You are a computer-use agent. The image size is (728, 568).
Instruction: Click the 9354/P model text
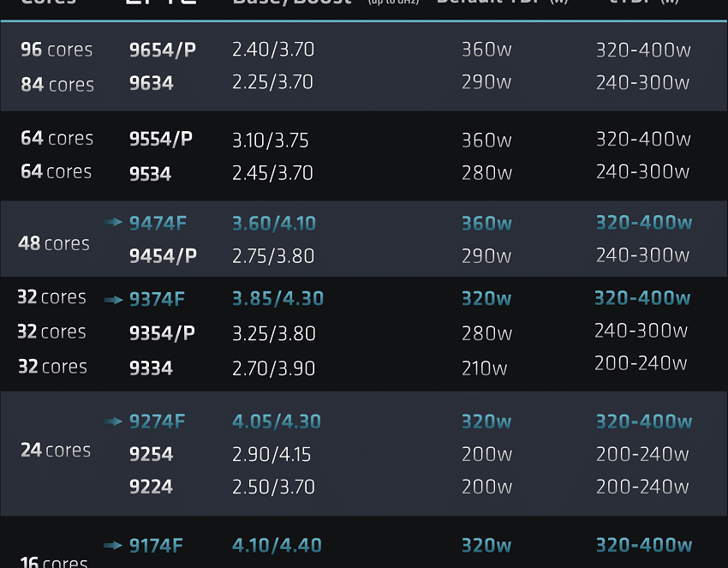(162, 333)
